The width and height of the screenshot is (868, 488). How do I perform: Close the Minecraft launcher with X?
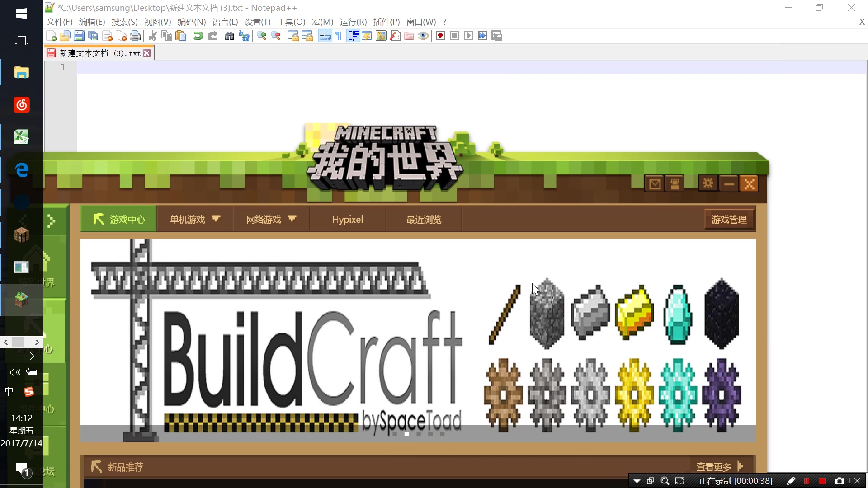point(750,184)
